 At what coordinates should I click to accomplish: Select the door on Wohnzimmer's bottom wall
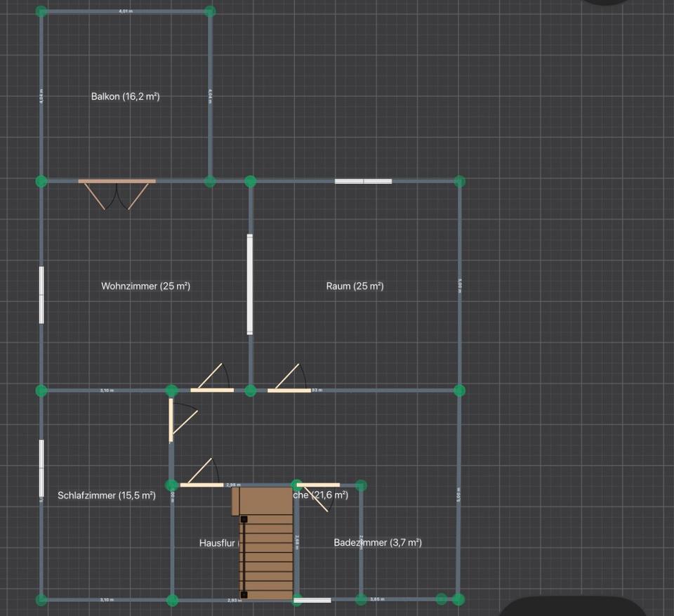tap(212, 389)
